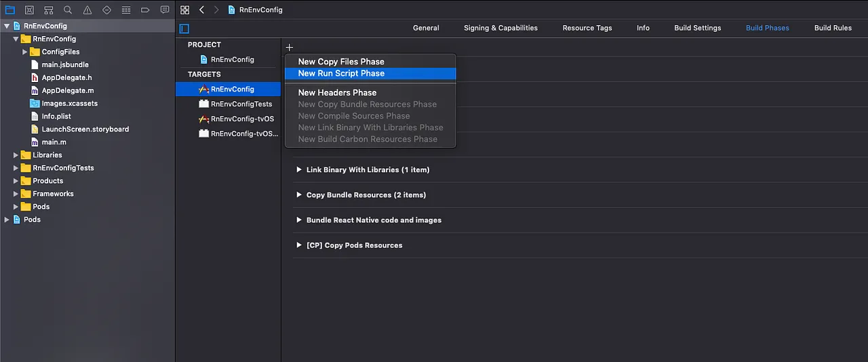The height and width of the screenshot is (362, 868).
Task: Expand the RnEnvConfigTests folder in navigator
Action: [x=16, y=168]
